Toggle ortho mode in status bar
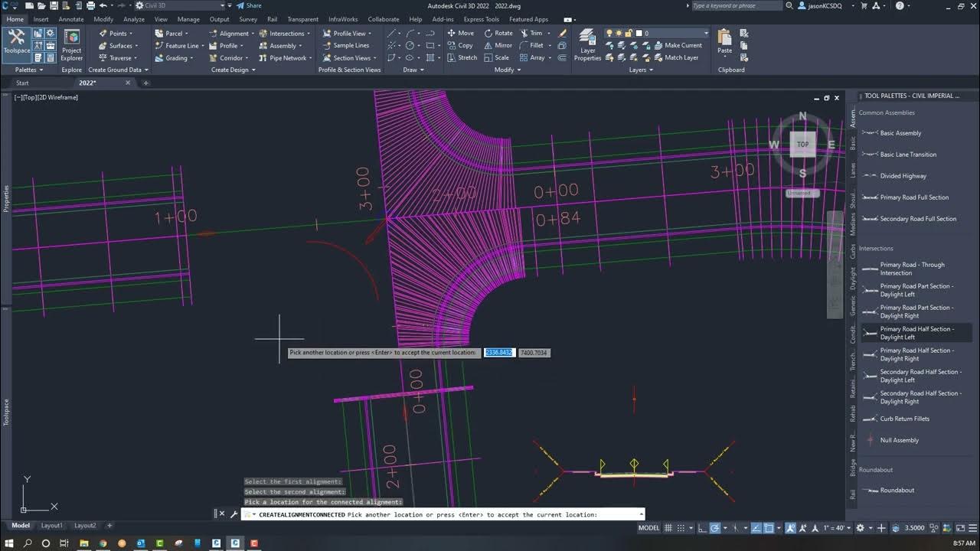 click(x=701, y=527)
